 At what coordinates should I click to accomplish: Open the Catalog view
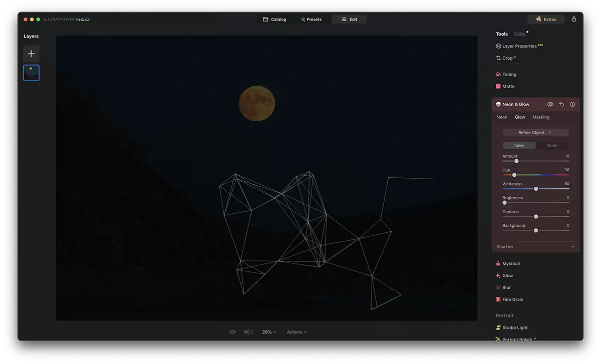coord(274,19)
